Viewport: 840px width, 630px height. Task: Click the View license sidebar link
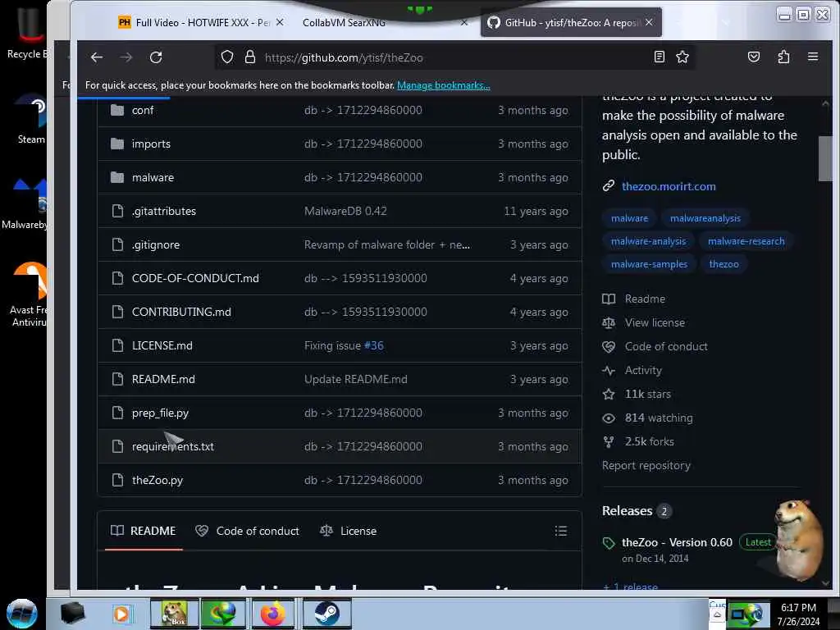pos(655,322)
